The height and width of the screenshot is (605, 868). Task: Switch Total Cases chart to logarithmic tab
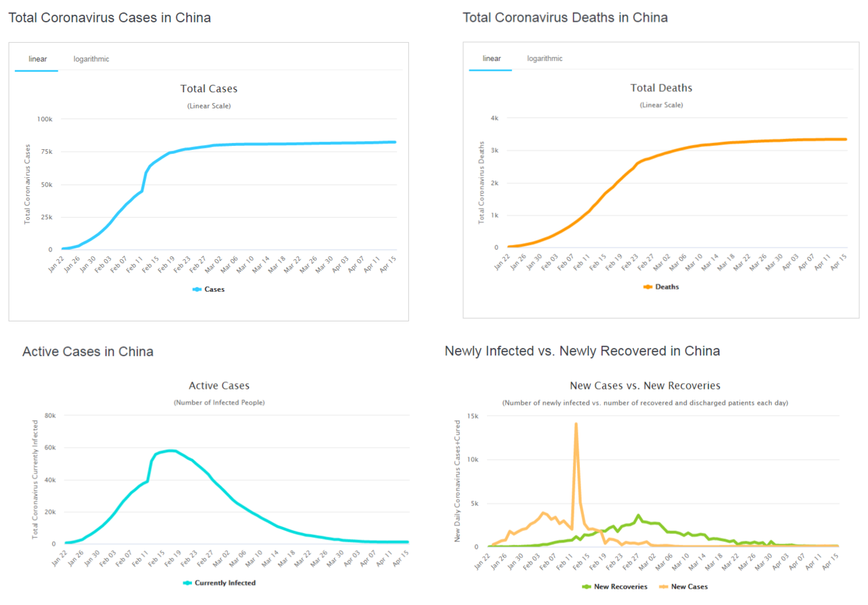click(x=92, y=59)
